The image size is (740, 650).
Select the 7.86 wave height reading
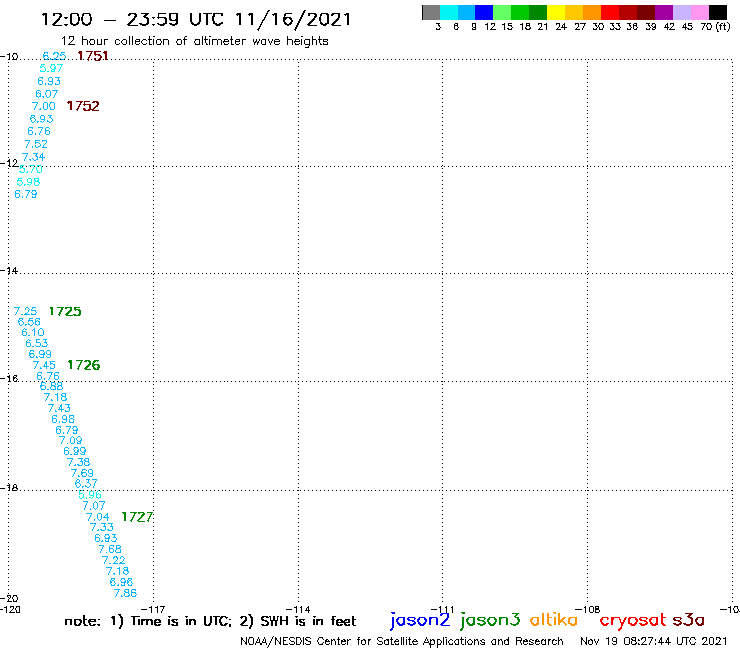(125, 593)
